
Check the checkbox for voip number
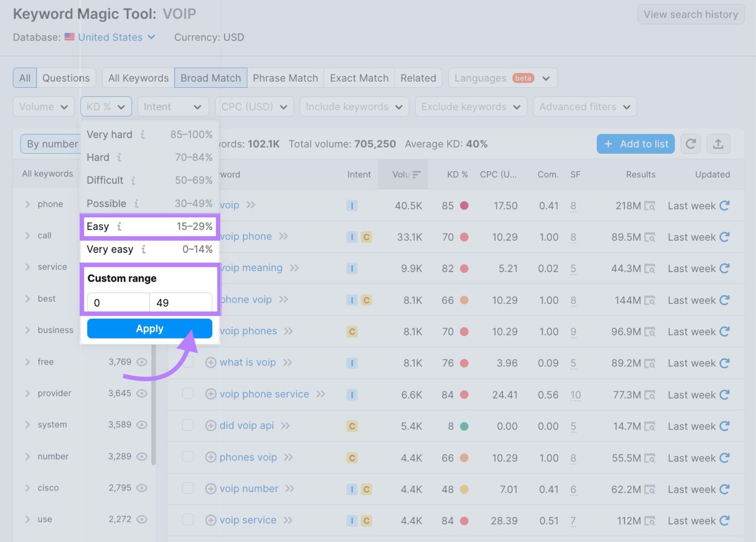pos(188,489)
